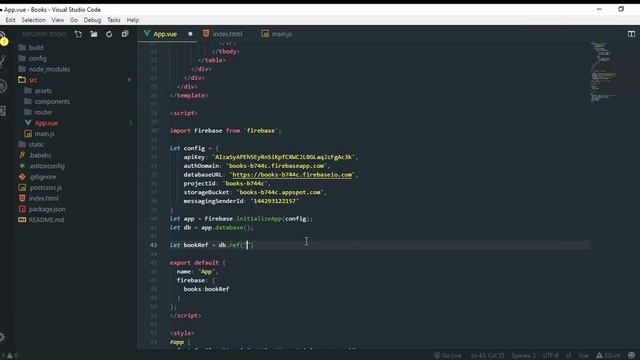Click Ln 43, Col 23 cursor position
This screenshot has width=640, height=360.
pos(487,356)
